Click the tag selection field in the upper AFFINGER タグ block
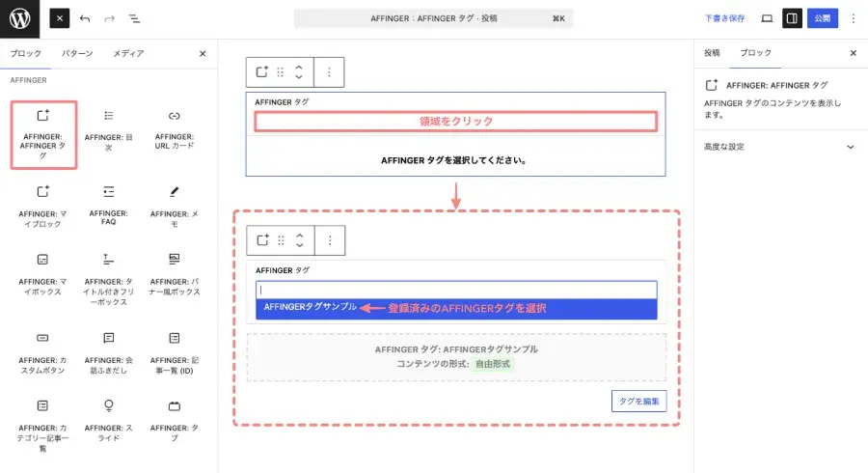The image size is (868, 473). click(x=455, y=122)
